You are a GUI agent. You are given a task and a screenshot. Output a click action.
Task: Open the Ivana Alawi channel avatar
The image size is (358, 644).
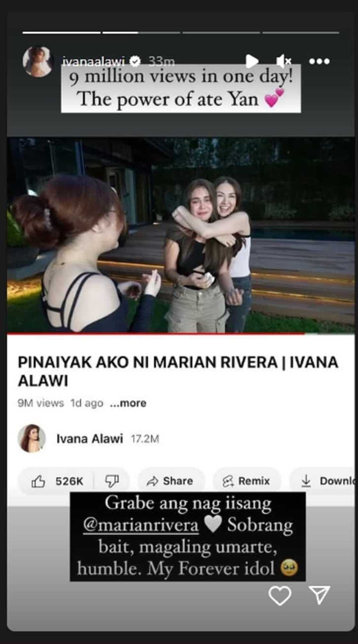click(x=31, y=438)
